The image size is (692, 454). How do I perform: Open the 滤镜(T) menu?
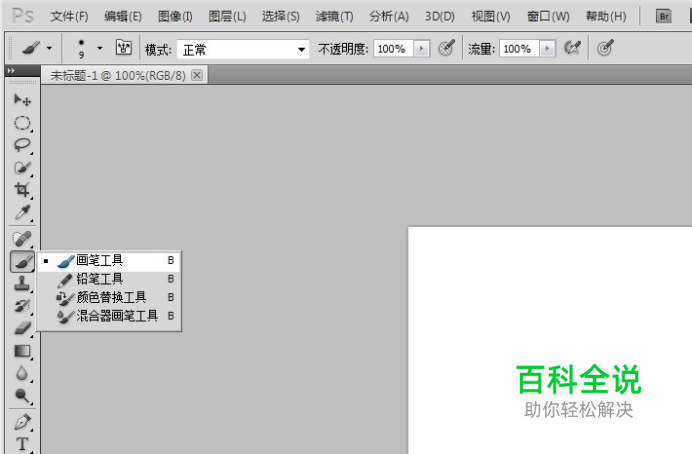click(335, 17)
